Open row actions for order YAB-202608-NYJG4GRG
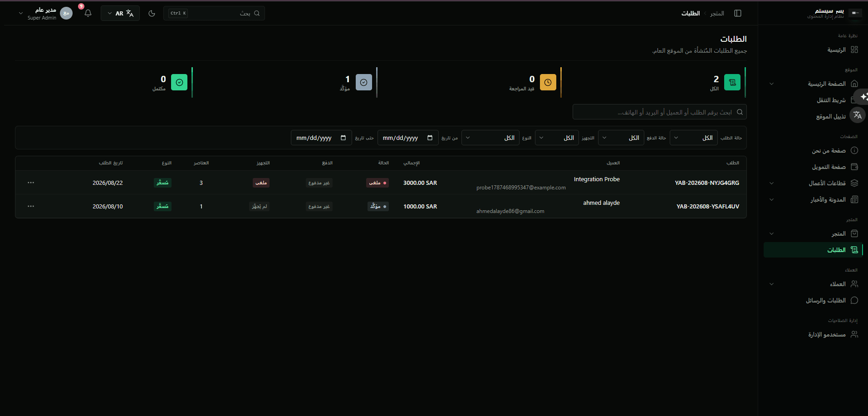868x416 pixels. 31,183
